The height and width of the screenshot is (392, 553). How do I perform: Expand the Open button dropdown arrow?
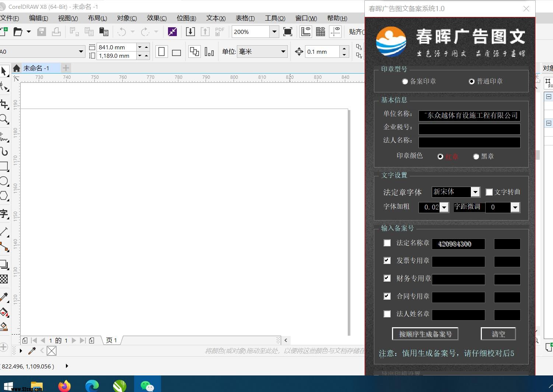pos(29,32)
